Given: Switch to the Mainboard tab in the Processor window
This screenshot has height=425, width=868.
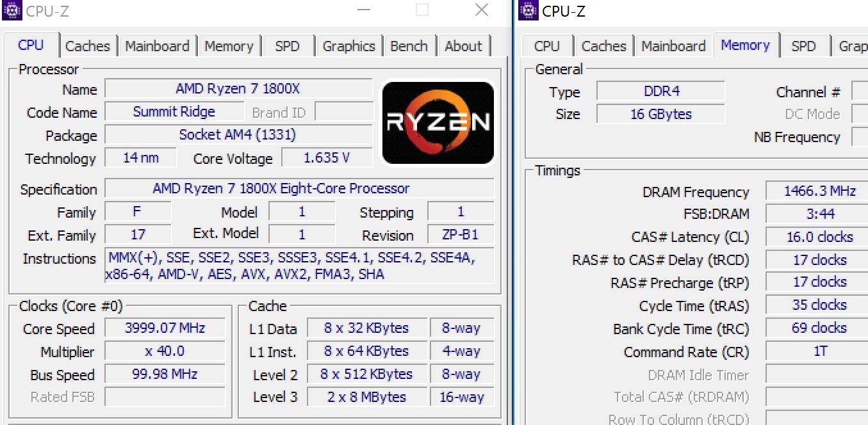Looking at the screenshot, I should click(157, 46).
